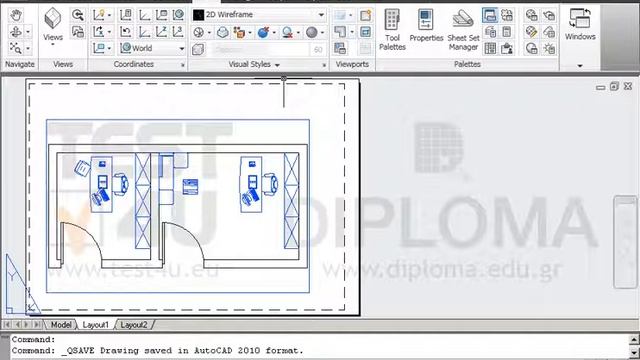Image resolution: width=640 pixels, height=360 pixels.
Task: Click the Switch Windows button
Action: [x=580, y=24]
